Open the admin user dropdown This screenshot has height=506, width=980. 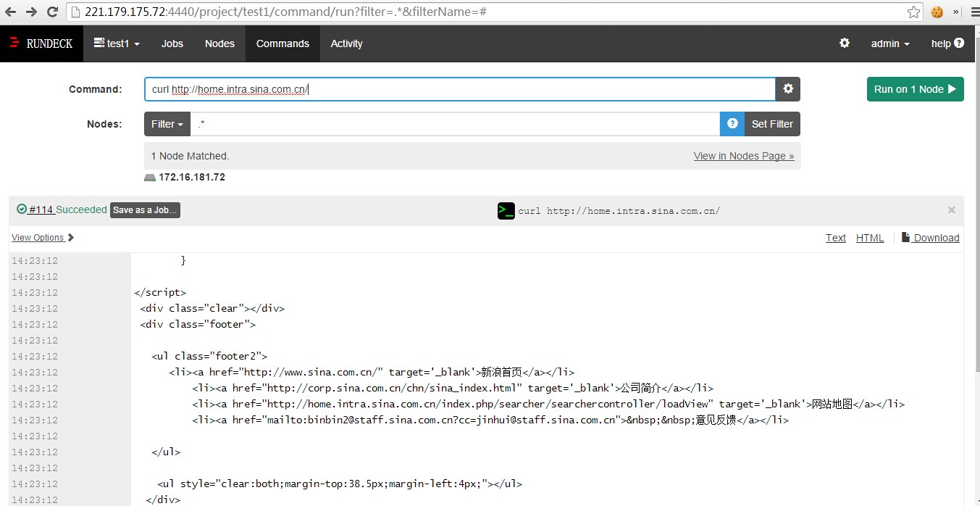tap(890, 43)
